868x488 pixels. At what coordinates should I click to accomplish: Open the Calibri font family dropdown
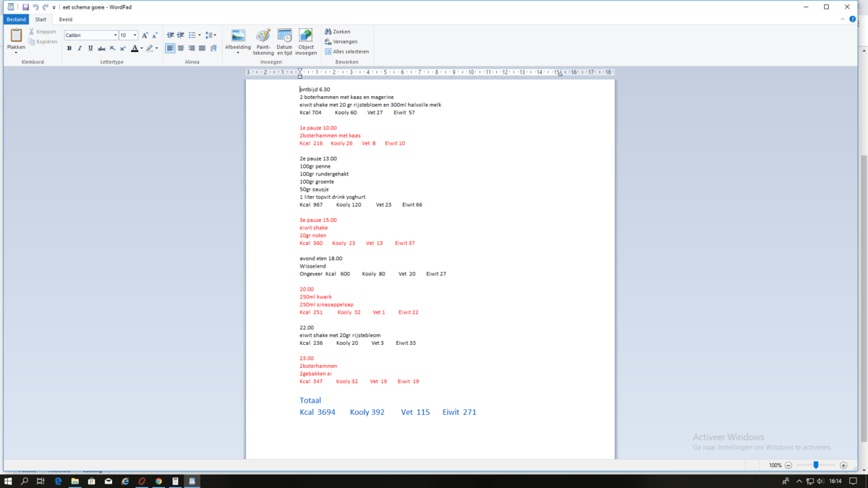coord(115,35)
